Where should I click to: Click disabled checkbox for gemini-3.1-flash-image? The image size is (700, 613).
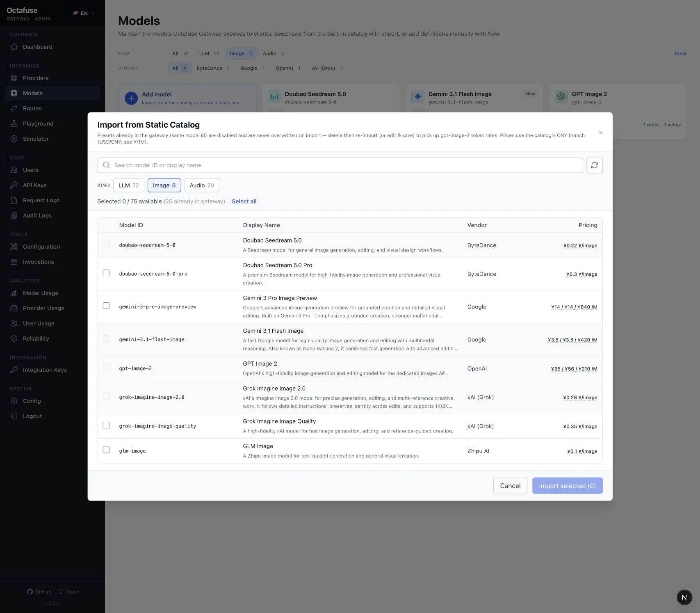pyautogui.click(x=106, y=339)
